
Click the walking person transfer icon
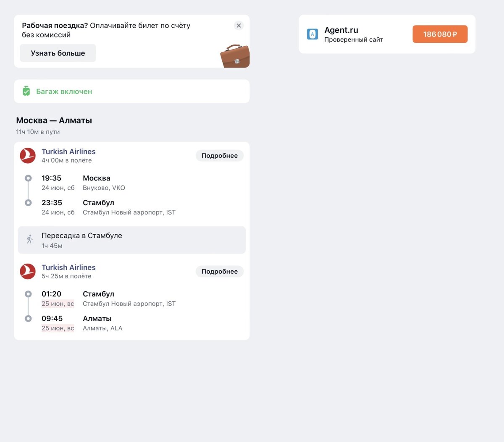click(29, 239)
